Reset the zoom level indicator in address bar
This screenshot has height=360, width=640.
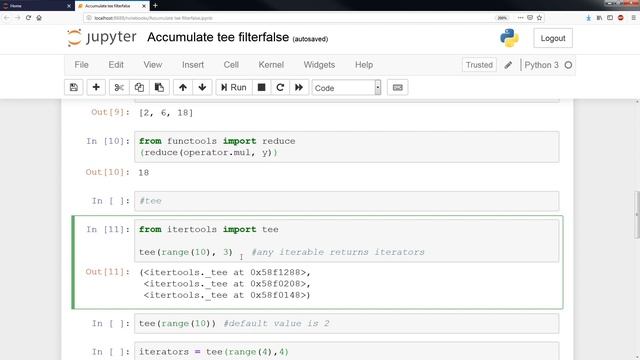[502, 18]
